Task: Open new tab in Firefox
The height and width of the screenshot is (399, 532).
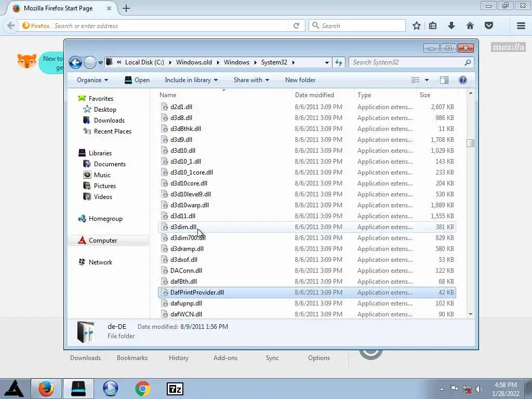Action: click(x=126, y=8)
